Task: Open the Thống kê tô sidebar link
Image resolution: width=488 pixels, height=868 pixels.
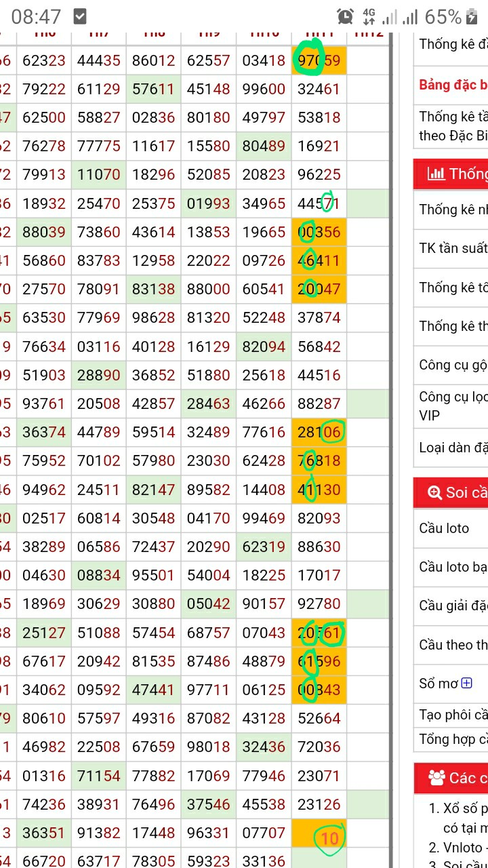Action: [x=453, y=288]
